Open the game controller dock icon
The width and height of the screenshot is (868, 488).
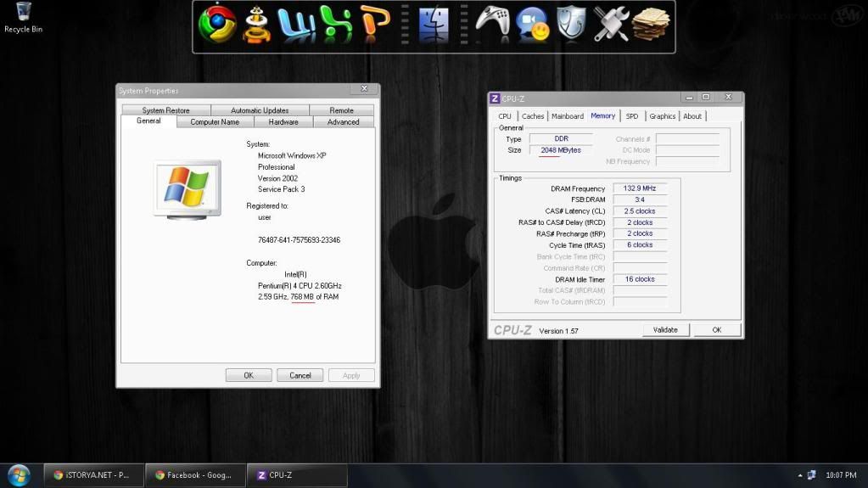(x=493, y=25)
